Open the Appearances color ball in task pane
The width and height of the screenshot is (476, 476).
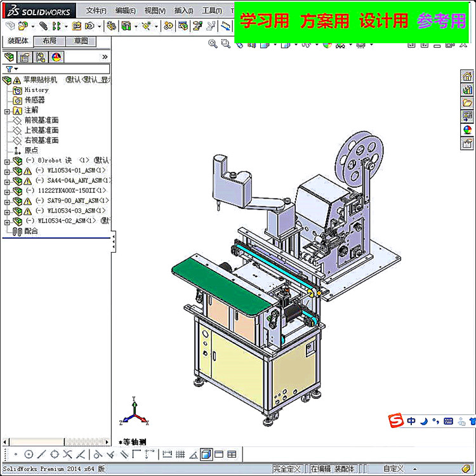coord(467,130)
